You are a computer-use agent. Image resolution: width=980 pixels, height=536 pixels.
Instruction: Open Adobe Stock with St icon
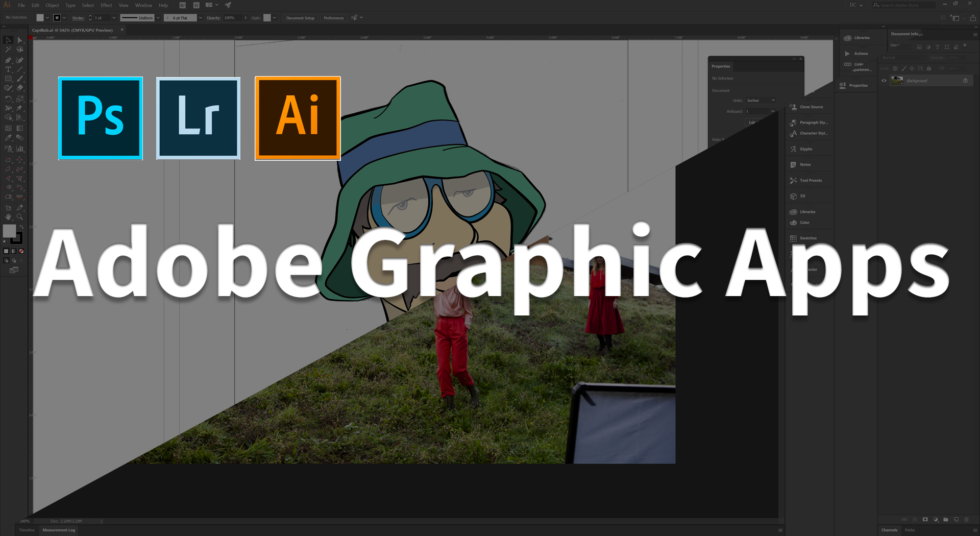(196, 5)
